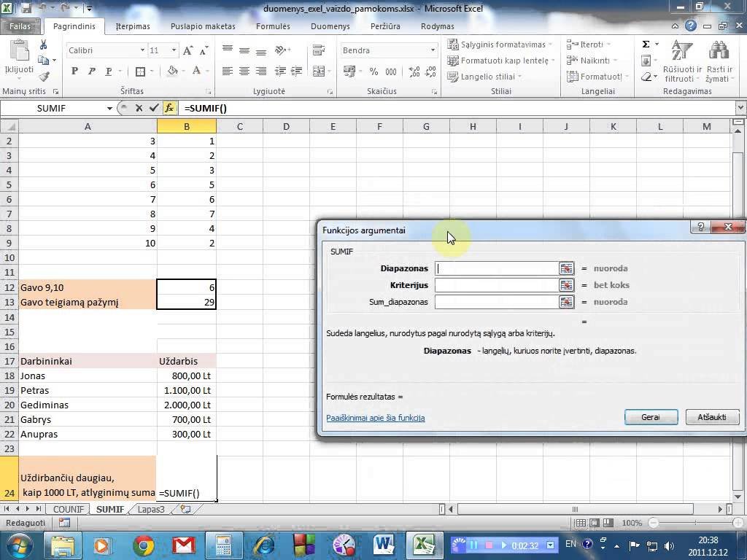Image resolution: width=747 pixels, height=560 pixels.
Task: Apply thousands separator 000 format
Action: point(391,71)
